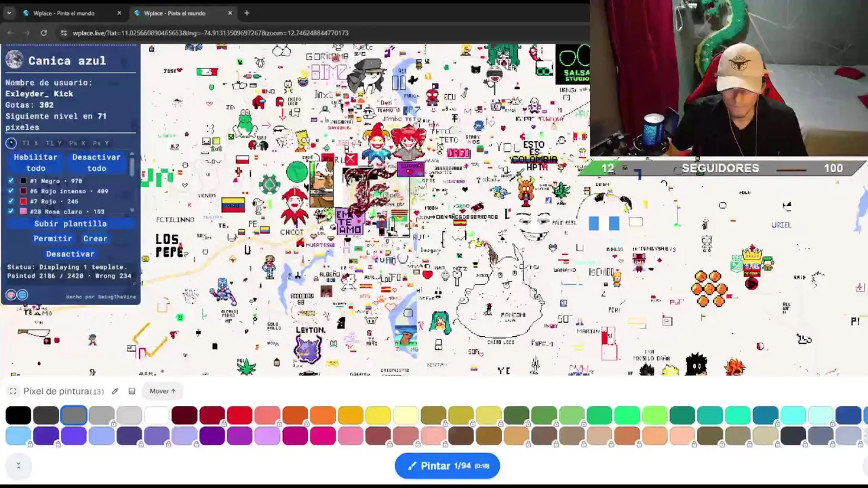Collapse the paint panel with the chevrons button
Image resolution: width=868 pixels, height=488 pixels.
18,466
